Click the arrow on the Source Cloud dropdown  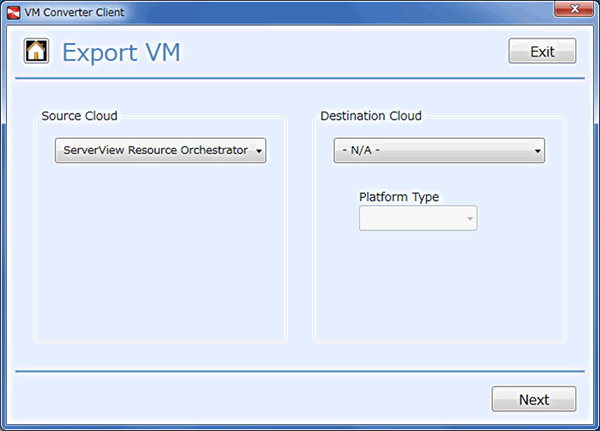point(259,151)
